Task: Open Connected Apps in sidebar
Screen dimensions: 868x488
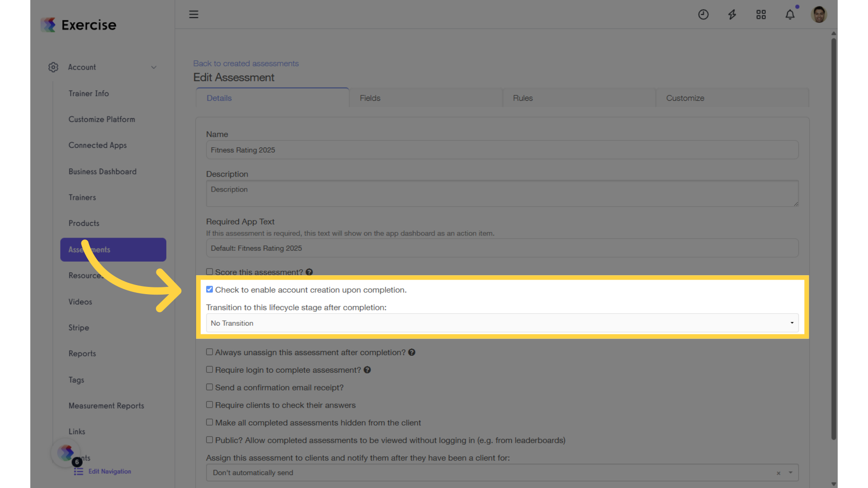Action: coord(98,145)
